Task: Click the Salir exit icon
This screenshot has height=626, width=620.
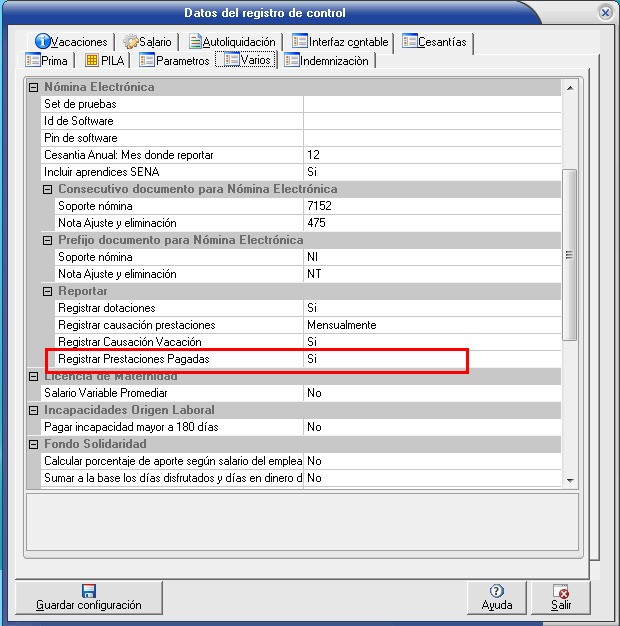Action: click(561, 591)
